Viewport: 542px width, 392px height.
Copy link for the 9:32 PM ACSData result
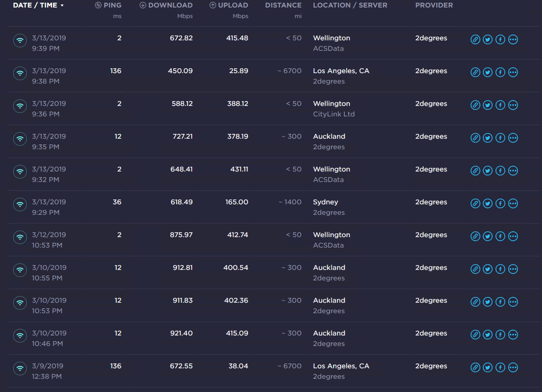(x=475, y=171)
